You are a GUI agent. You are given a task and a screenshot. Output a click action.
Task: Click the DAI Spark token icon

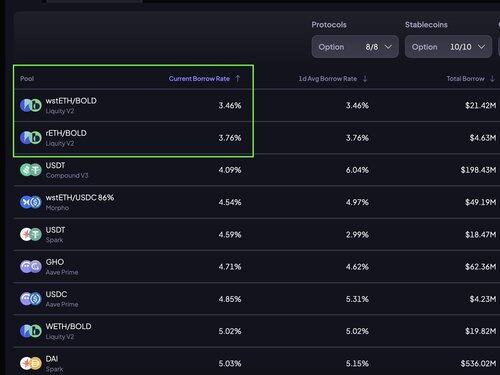[x=31, y=363]
